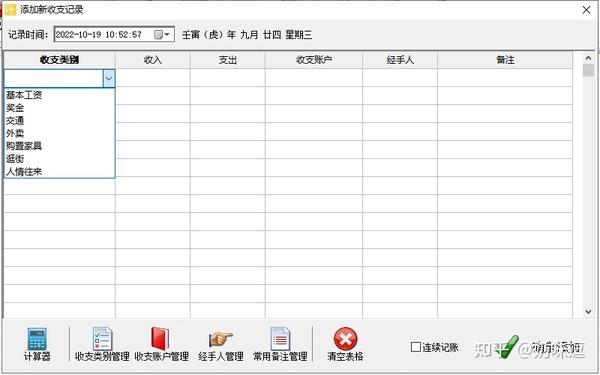
Task: Open 经手人管理 handler management
Action: pyautogui.click(x=221, y=345)
